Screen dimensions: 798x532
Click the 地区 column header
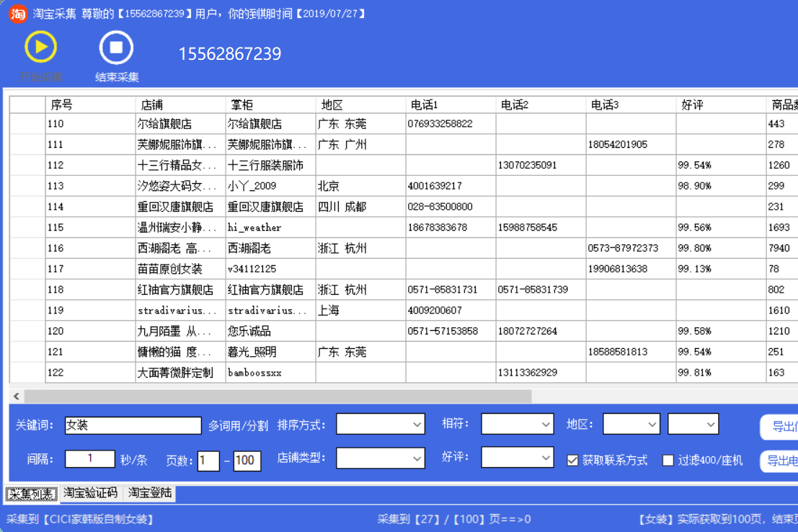click(360, 105)
